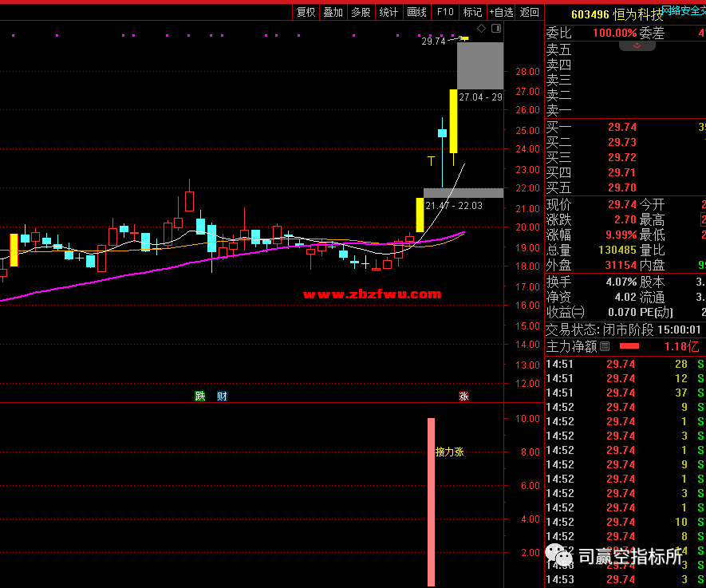Click the 卖五 ask row label

coord(558,49)
